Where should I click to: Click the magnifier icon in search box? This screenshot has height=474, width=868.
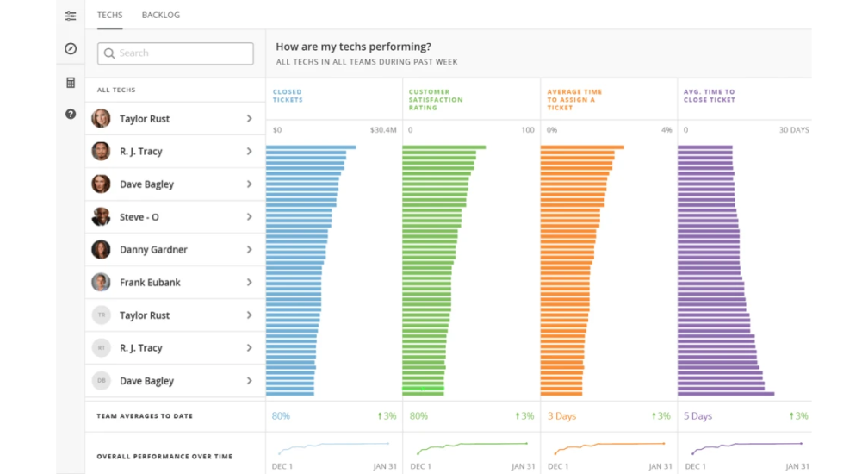click(x=109, y=53)
